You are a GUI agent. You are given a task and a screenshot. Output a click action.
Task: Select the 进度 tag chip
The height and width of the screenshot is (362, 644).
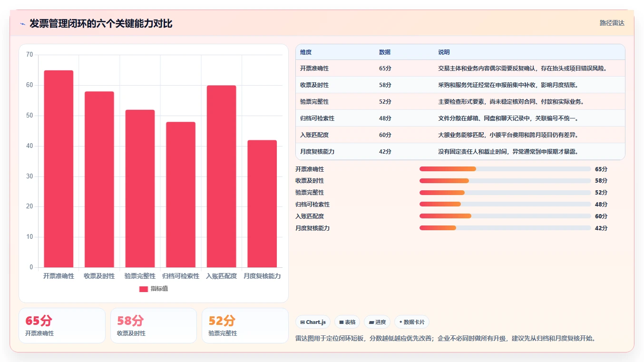pos(377,322)
